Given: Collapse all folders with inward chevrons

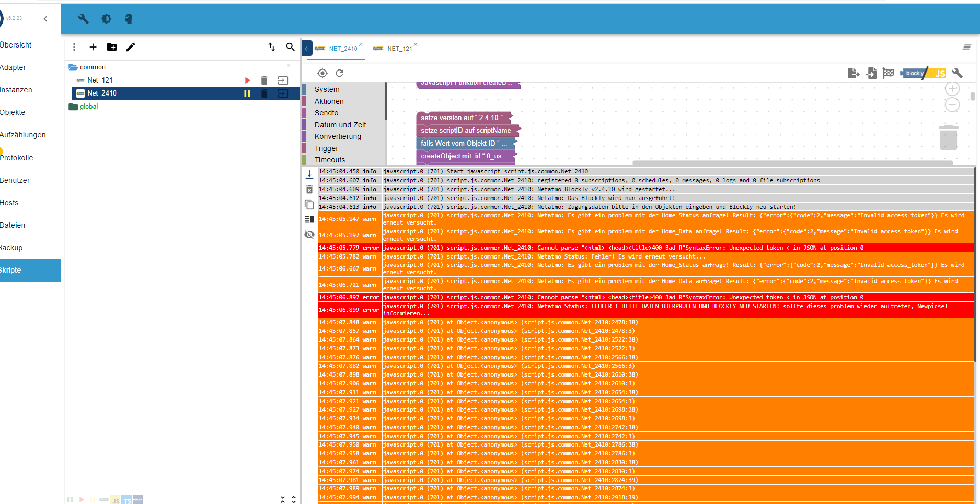Looking at the screenshot, I should pos(283,499).
